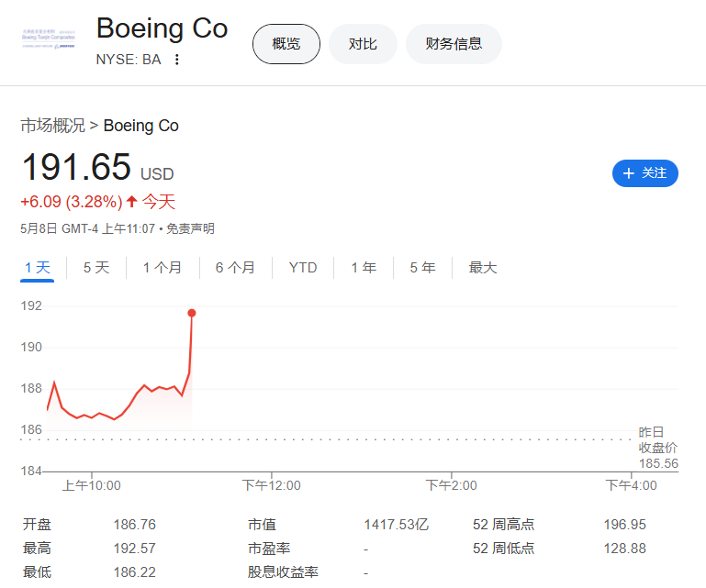
Task: Click the 昨日收盘价 185.56 label
Action: 658,448
